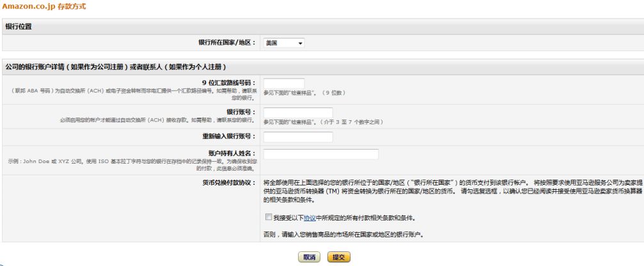This screenshot has width=644, height=266.
Task: Click the 货币兑换付款协议 label
Action: pyautogui.click(x=232, y=182)
